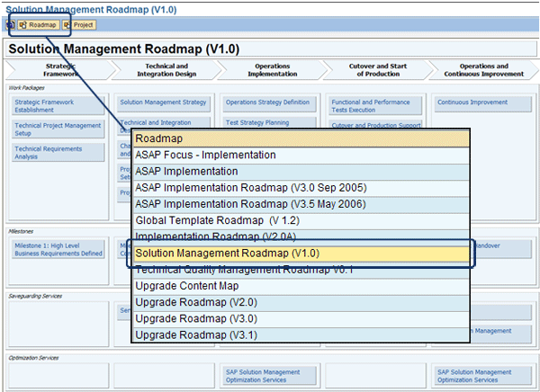540x392 pixels.
Task: Click the blue page title at top
Action: click(91, 9)
